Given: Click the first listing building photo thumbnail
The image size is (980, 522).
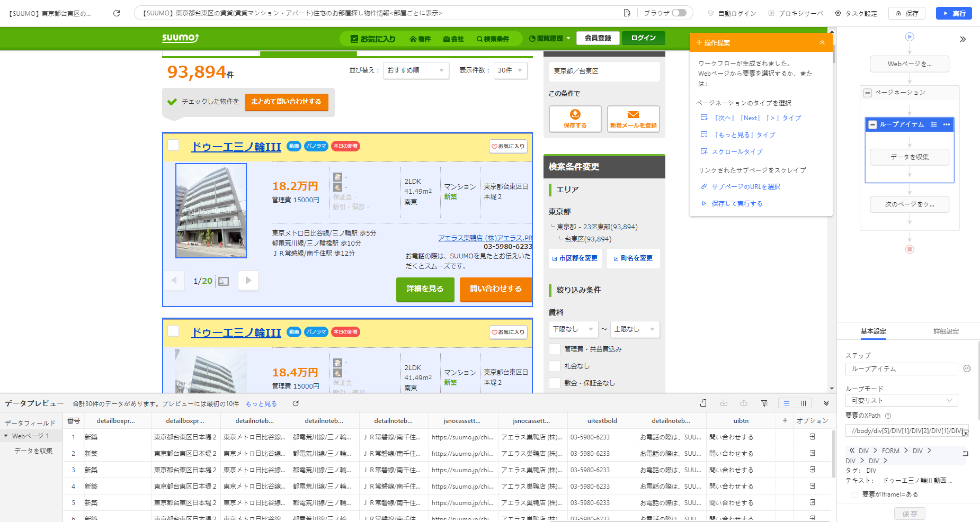Looking at the screenshot, I should (211, 211).
